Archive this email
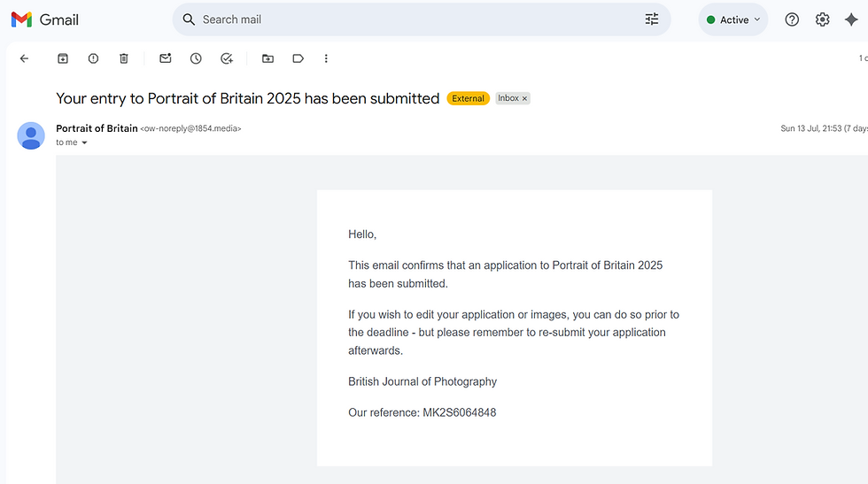The image size is (868, 484). point(63,58)
